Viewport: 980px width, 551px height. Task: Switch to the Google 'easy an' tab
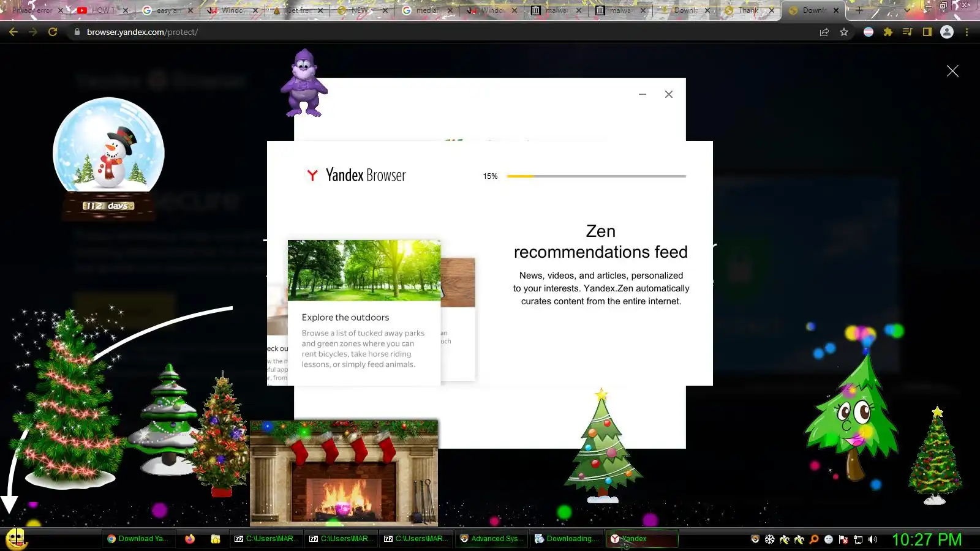[x=167, y=10]
